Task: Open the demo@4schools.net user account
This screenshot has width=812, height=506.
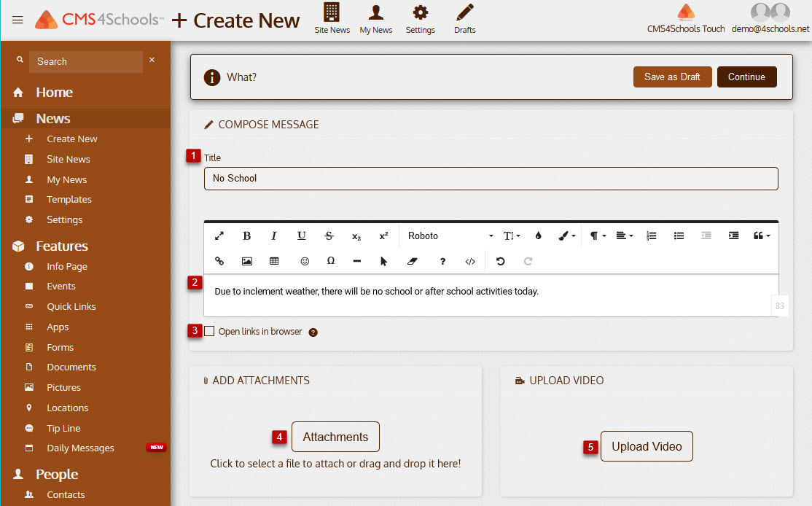Action: (770, 18)
